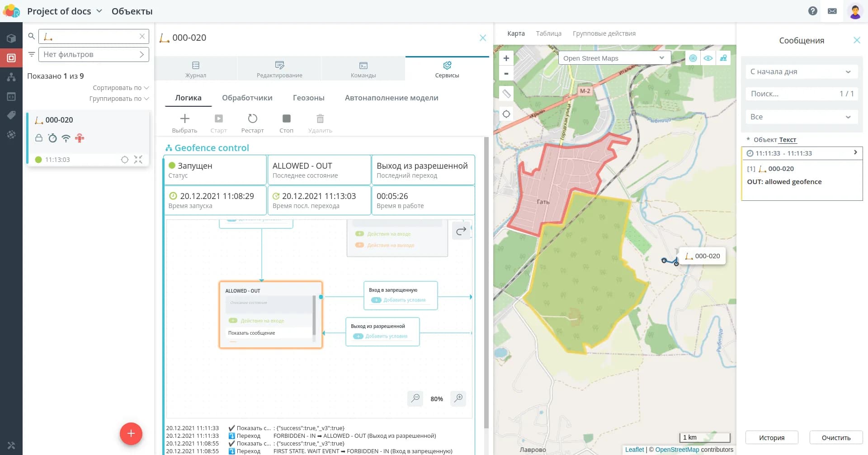
Task: Open the mail messages icon in header
Action: 832,11
